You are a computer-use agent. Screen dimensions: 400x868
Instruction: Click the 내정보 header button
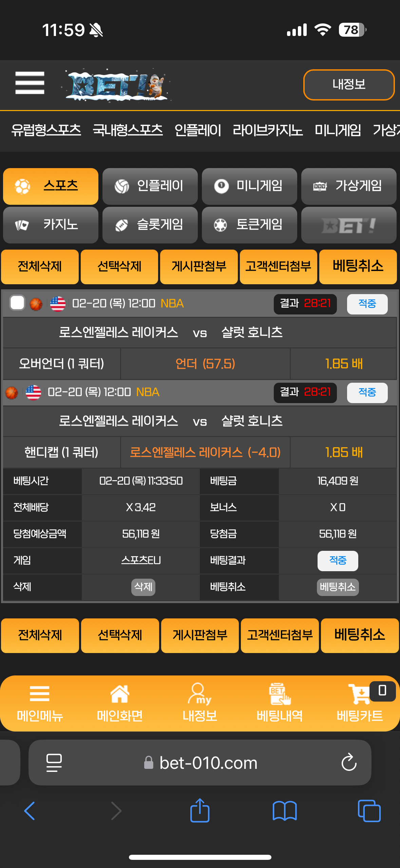coord(349,85)
